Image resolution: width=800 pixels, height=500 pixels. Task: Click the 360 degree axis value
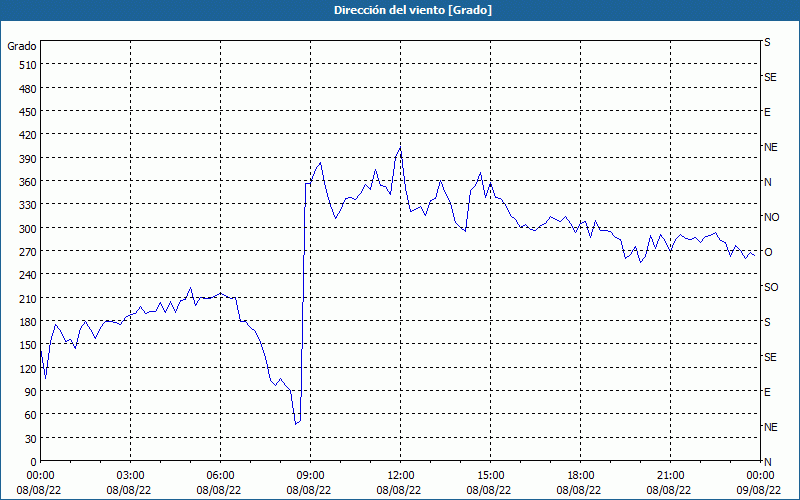[x=28, y=182]
